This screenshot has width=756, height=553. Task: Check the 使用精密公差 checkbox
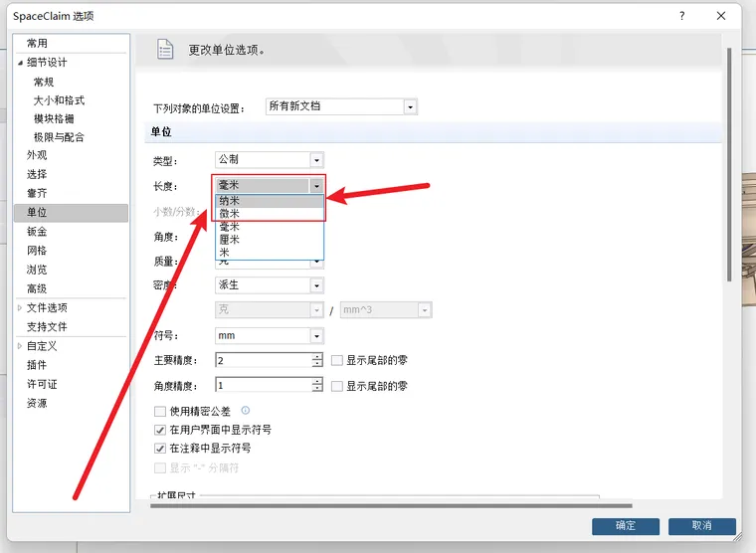[159, 411]
